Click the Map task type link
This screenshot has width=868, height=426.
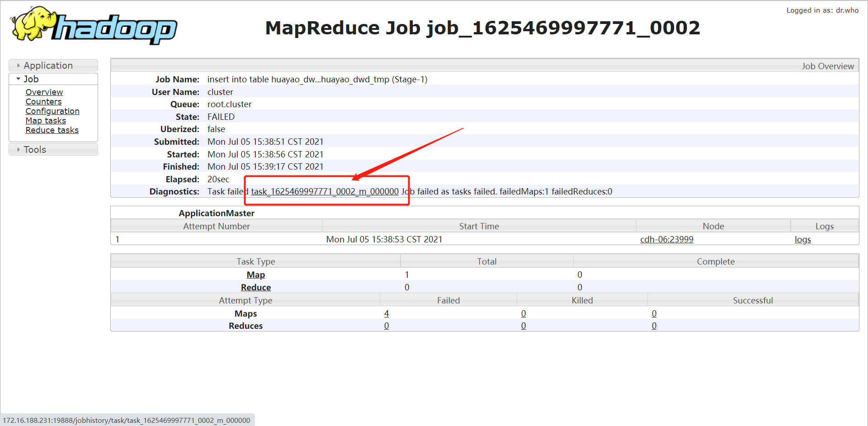[255, 275]
